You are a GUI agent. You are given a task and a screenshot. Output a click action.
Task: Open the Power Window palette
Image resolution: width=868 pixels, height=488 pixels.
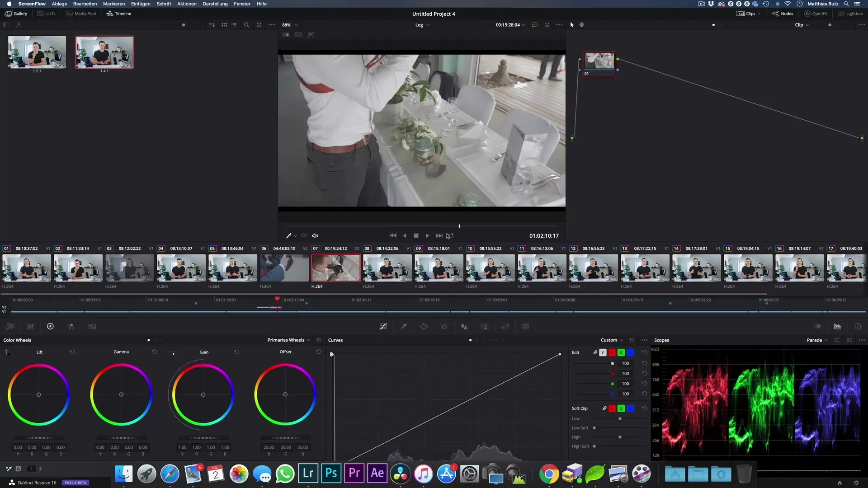pyautogui.click(x=424, y=326)
